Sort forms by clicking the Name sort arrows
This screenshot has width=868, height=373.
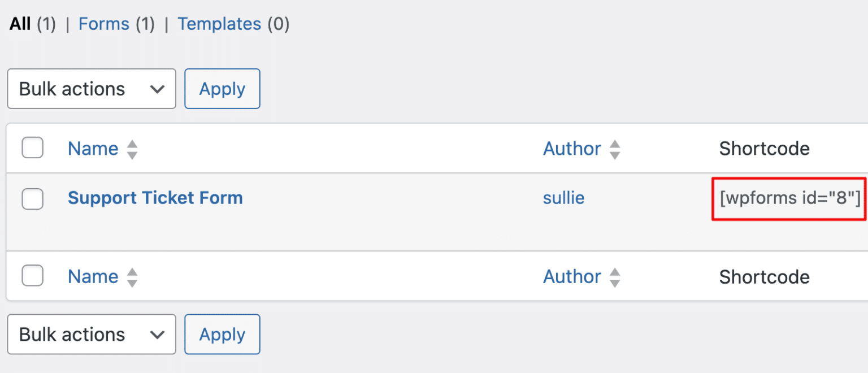tap(131, 148)
